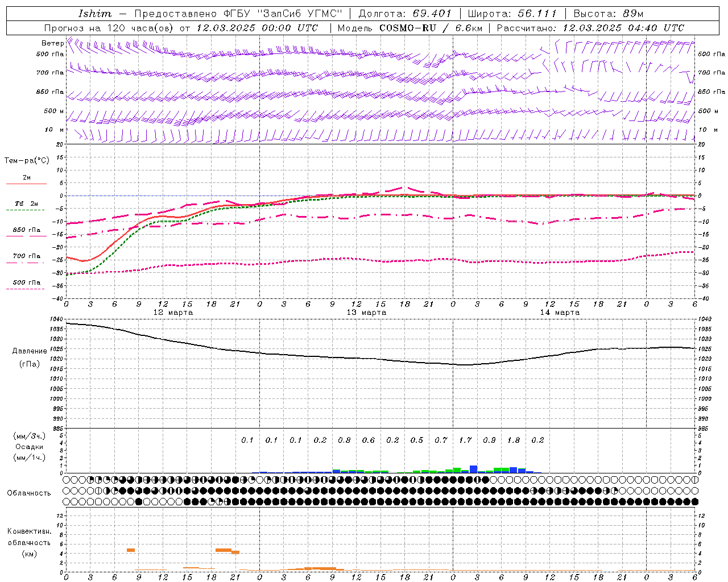Click the "13 марта" date label
The height and width of the screenshot is (582, 728).
coord(366,312)
